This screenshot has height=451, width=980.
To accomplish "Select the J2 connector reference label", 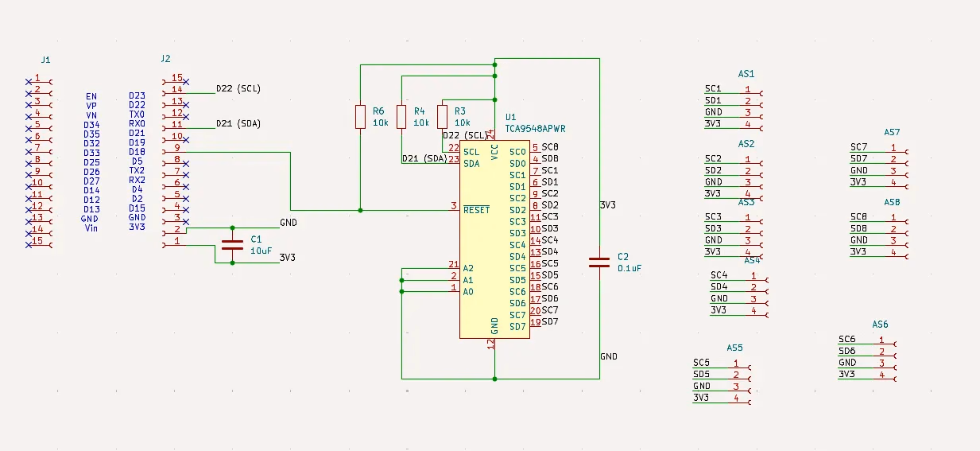I will click(165, 59).
